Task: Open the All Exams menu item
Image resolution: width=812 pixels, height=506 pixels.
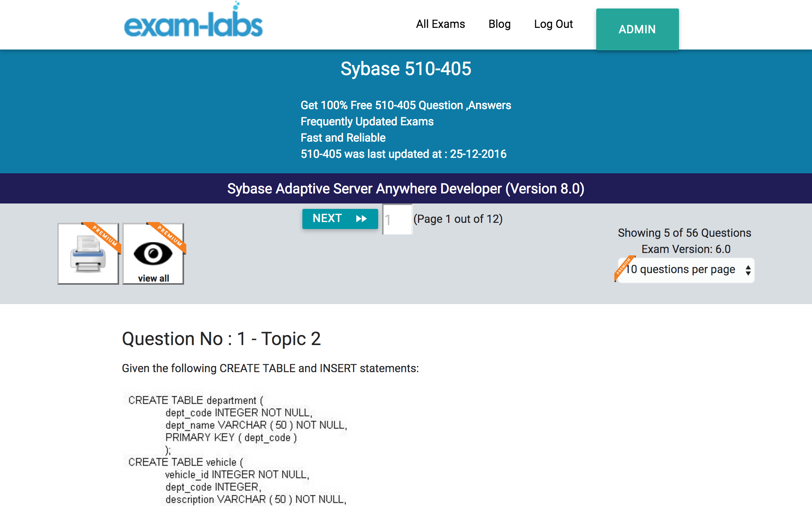Action: tap(440, 24)
